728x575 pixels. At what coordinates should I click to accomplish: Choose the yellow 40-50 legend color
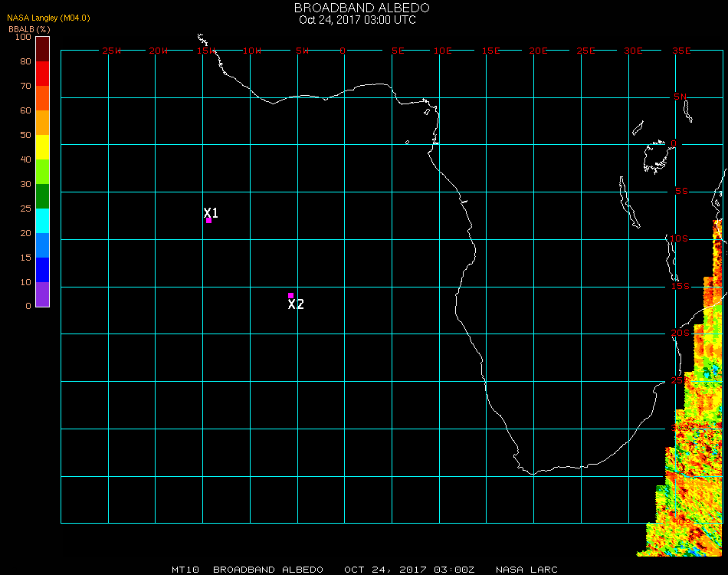click(43, 147)
